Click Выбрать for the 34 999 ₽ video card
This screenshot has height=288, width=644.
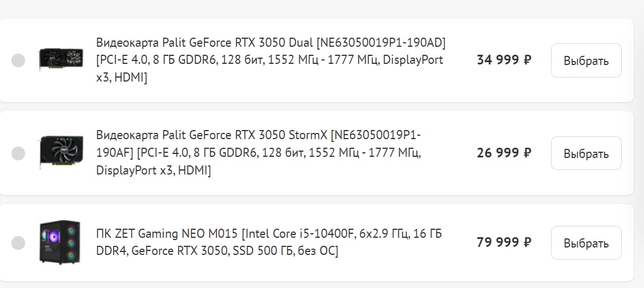pos(586,60)
